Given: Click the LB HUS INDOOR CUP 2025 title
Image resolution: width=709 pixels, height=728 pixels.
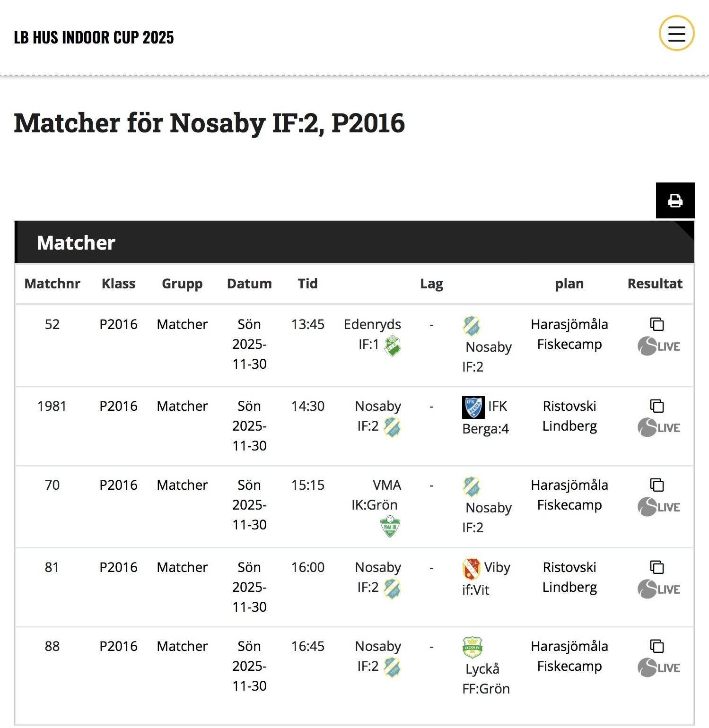Looking at the screenshot, I should 94,37.
